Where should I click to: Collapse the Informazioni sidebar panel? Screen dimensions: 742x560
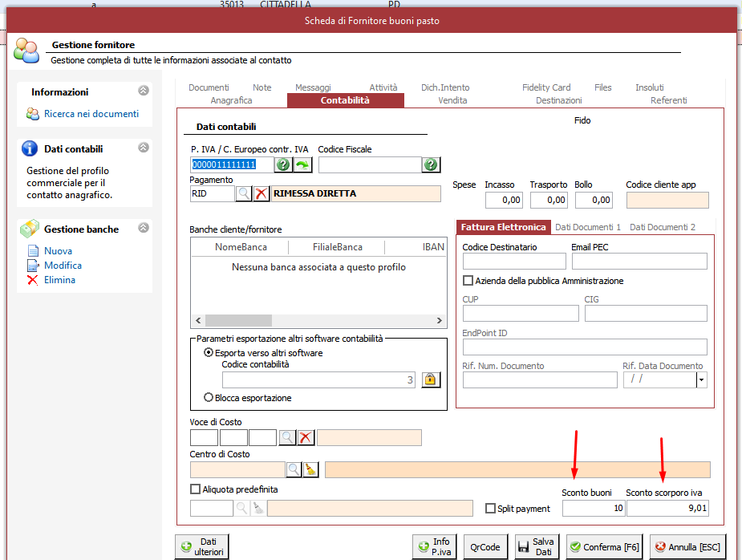coord(143,91)
